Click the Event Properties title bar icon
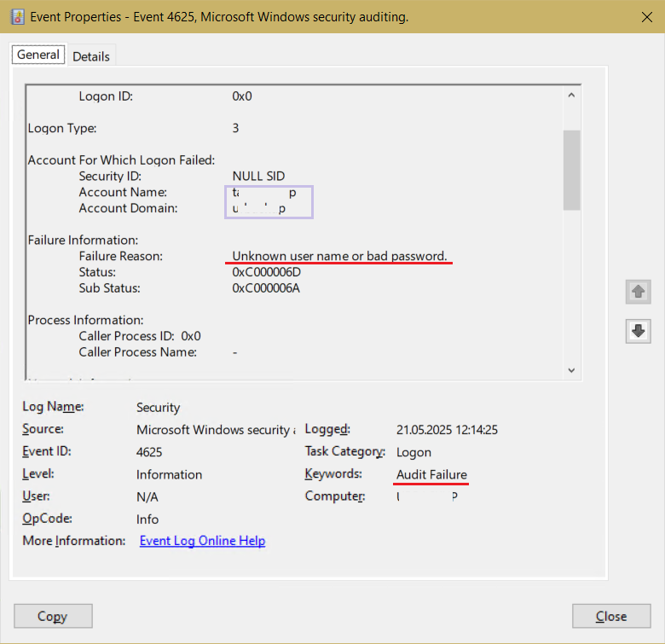 pyautogui.click(x=17, y=16)
